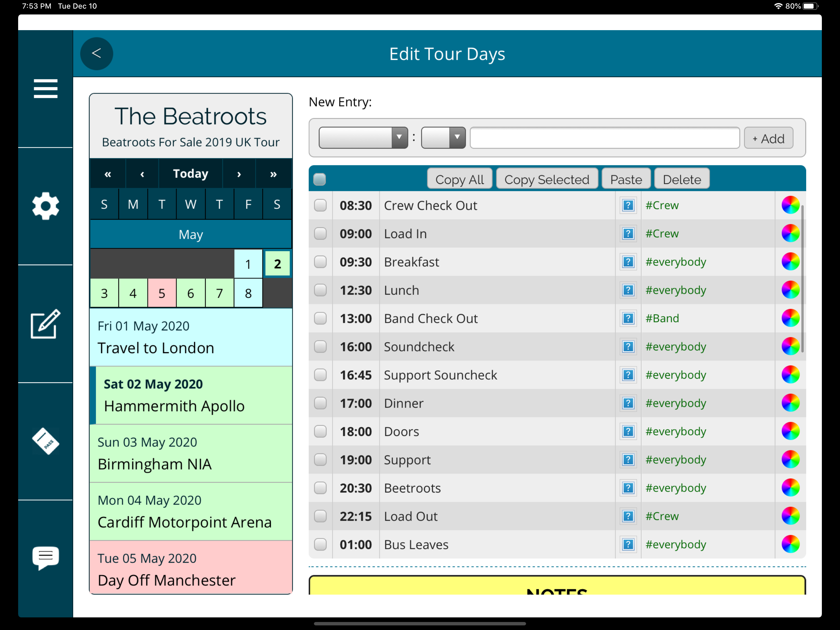Check the 09:30 Breakfast entry

pos(320,262)
